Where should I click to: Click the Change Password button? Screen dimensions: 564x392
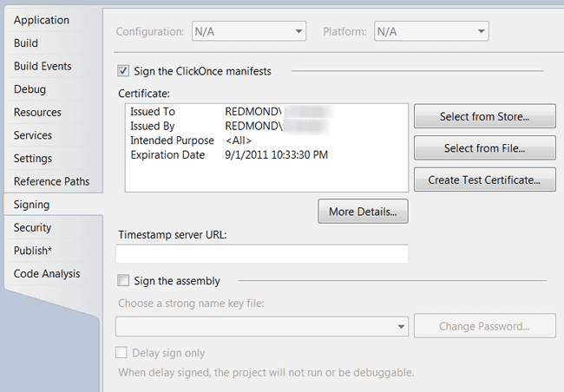484,326
